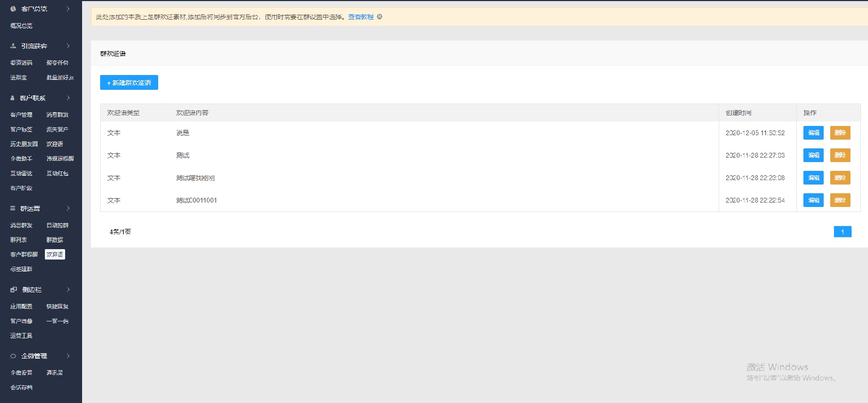Open the 企微设置 menu item
Viewport: 868px width, 403px height.
(21, 373)
